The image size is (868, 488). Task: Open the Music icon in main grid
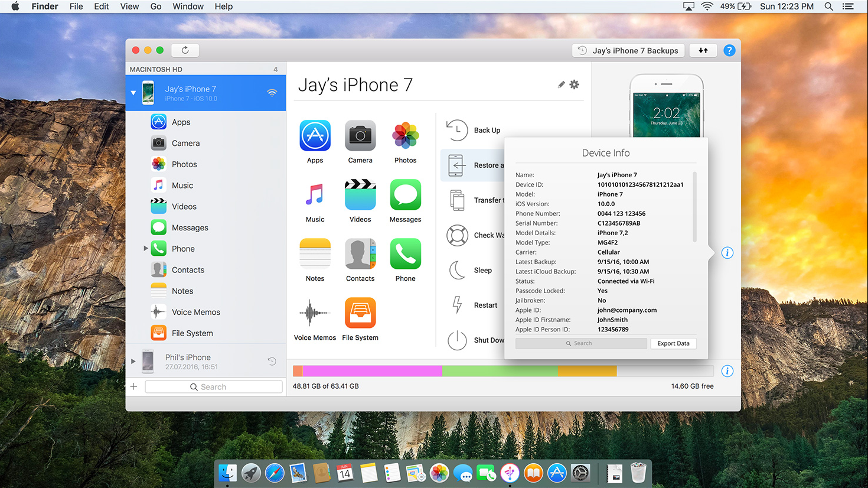(315, 195)
